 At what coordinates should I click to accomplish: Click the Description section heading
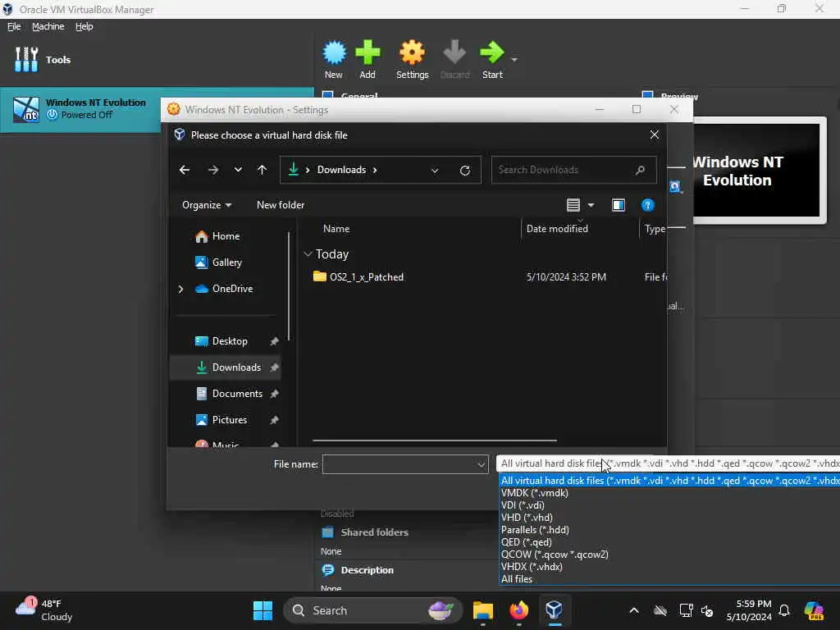tap(367, 571)
